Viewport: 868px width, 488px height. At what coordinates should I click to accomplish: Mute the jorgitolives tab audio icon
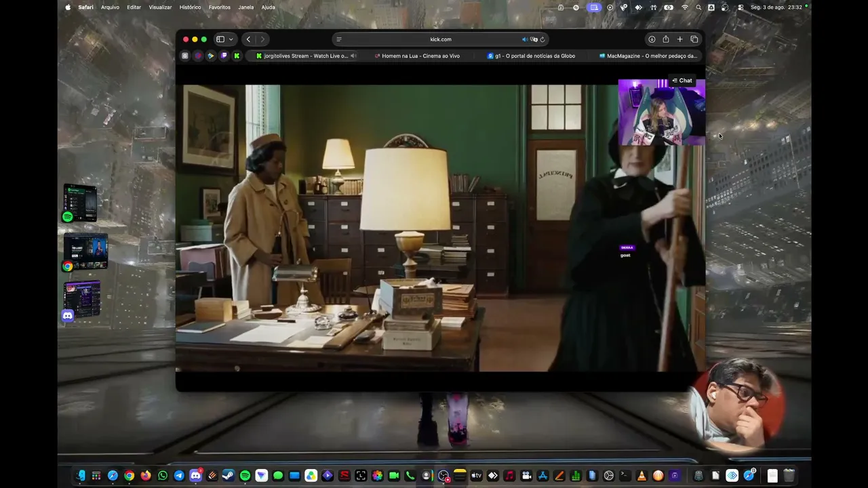tap(353, 56)
